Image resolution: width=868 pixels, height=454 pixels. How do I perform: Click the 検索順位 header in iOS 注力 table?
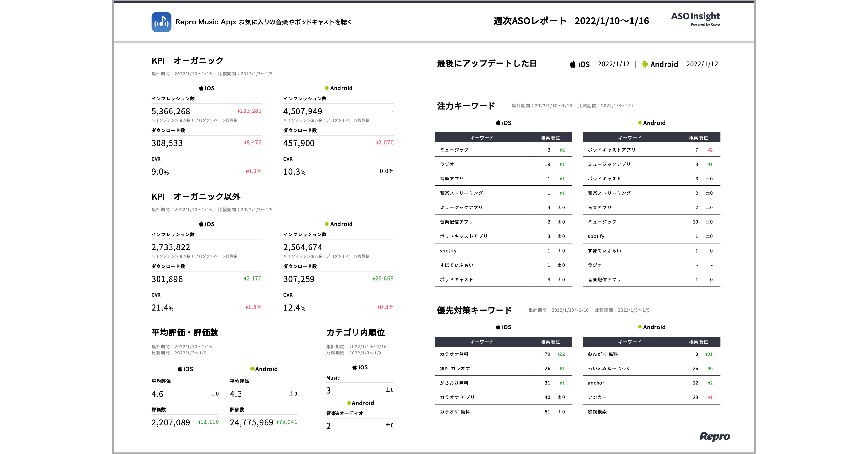550,138
